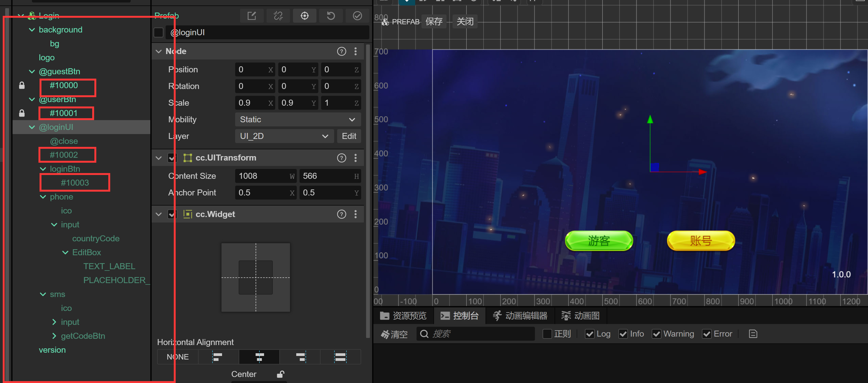Viewport: 868px width, 383px height.
Task: Click the locate prefab asset icon
Action: 304,16
